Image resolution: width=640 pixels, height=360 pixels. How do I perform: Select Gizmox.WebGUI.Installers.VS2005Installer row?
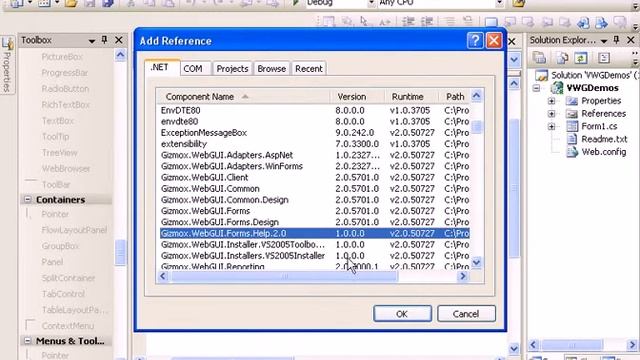point(314,256)
